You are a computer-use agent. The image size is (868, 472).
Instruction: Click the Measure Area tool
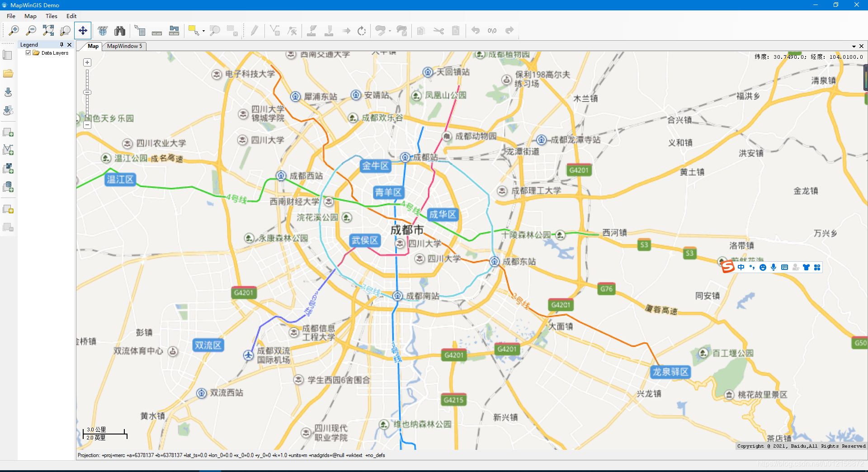click(x=174, y=30)
